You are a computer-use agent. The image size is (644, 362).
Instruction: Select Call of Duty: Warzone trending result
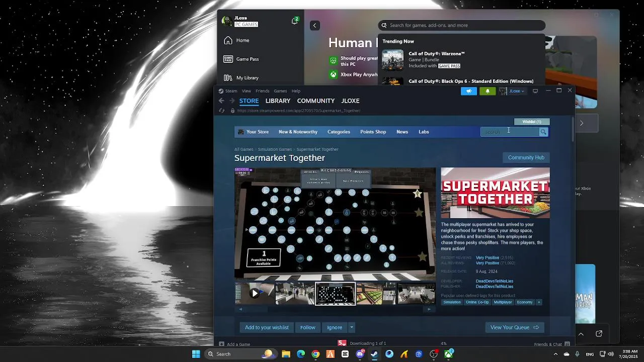click(x=461, y=60)
